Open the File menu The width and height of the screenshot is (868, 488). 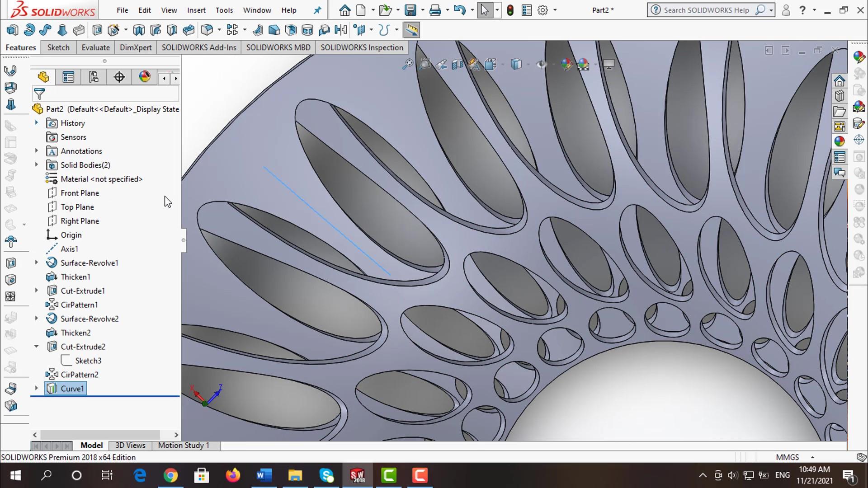[122, 10]
